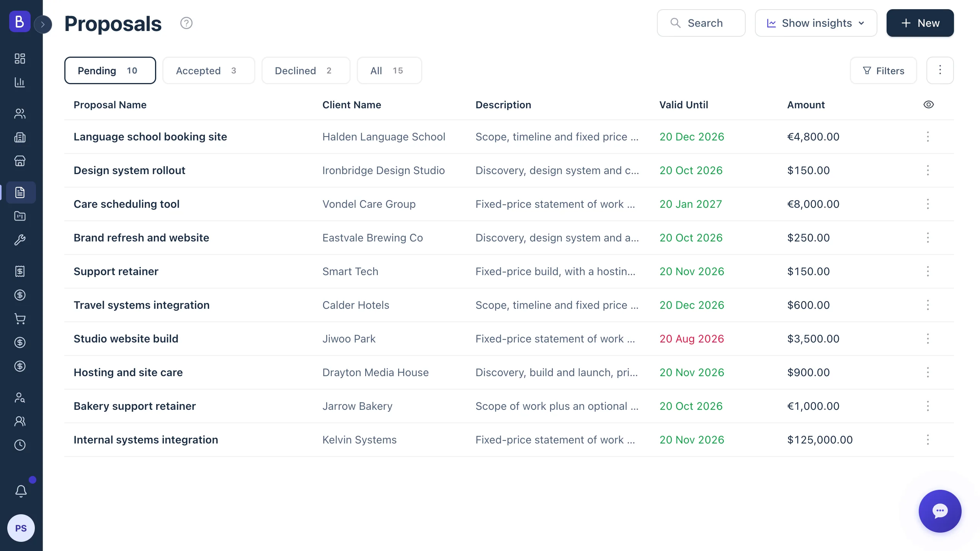Open the bar chart reports icon
This screenshot has width=980, height=551.
tap(20, 82)
